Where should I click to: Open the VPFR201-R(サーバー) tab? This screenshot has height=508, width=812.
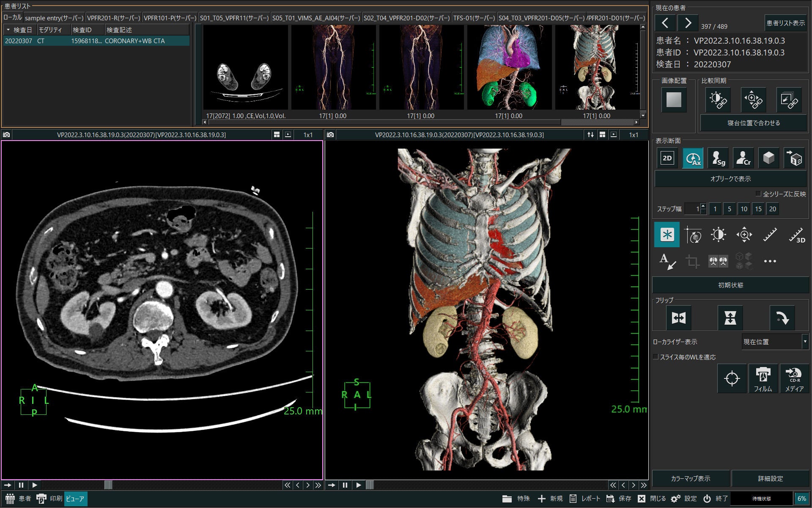point(113,18)
